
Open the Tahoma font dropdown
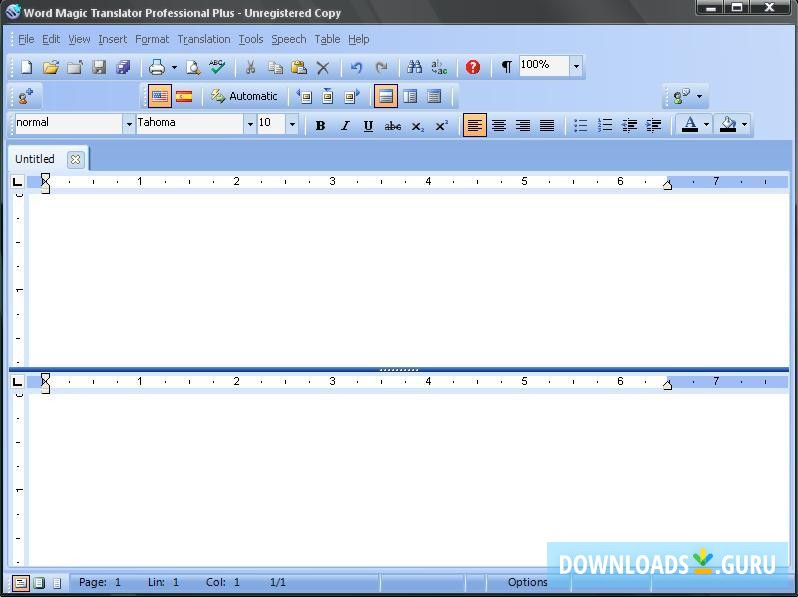point(250,124)
